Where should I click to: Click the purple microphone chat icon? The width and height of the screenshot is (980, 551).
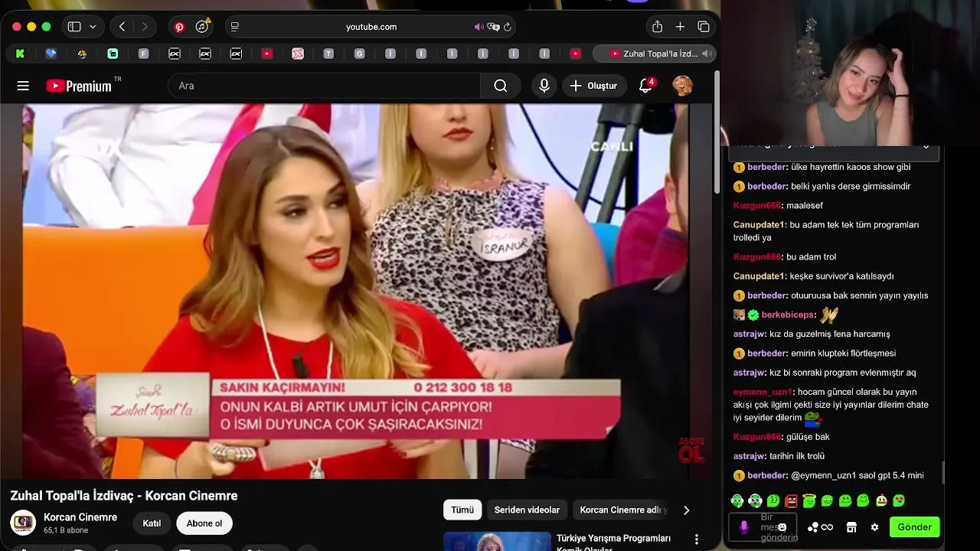tap(743, 527)
